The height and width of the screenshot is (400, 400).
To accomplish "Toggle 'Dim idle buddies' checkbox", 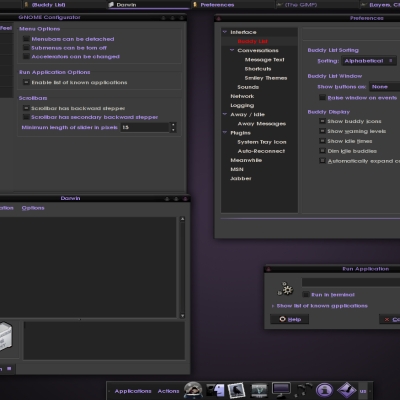I will point(322,151).
